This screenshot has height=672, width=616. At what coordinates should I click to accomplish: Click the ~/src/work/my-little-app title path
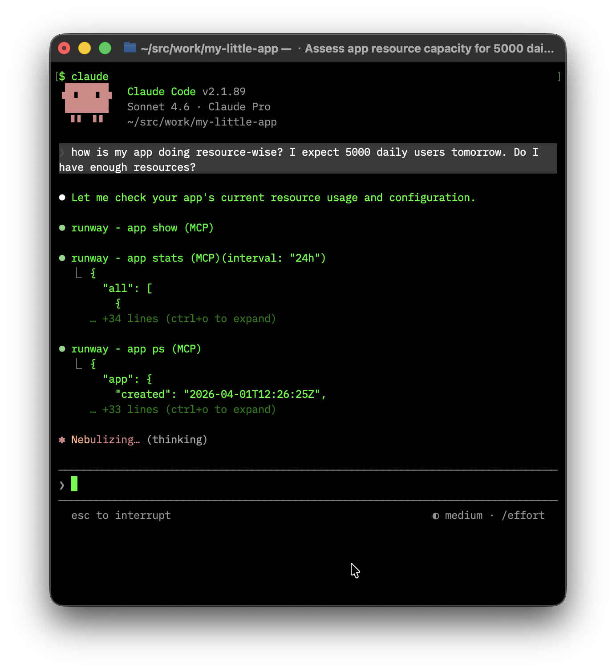tap(210, 49)
